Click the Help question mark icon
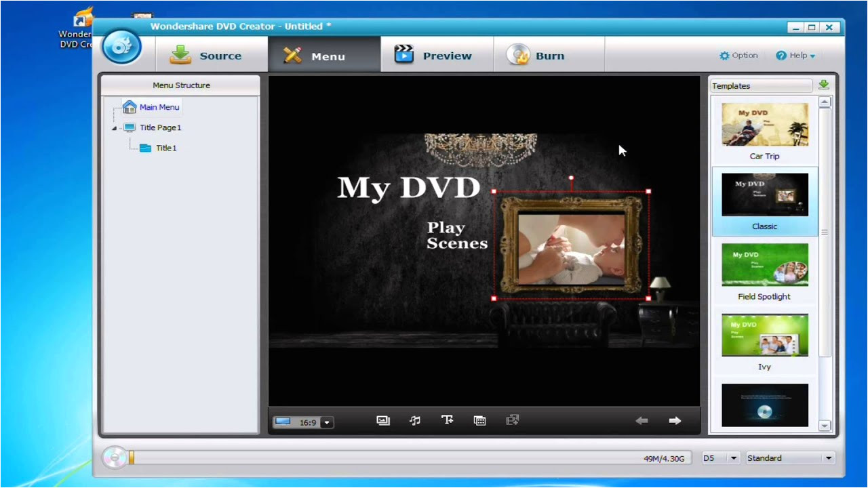The width and height of the screenshot is (868, 488). click(x=781, y=56)
